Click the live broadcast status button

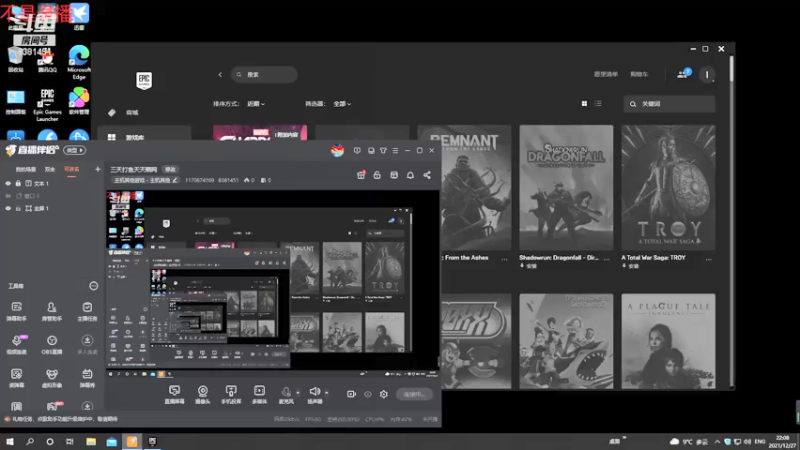pos(414,394)
